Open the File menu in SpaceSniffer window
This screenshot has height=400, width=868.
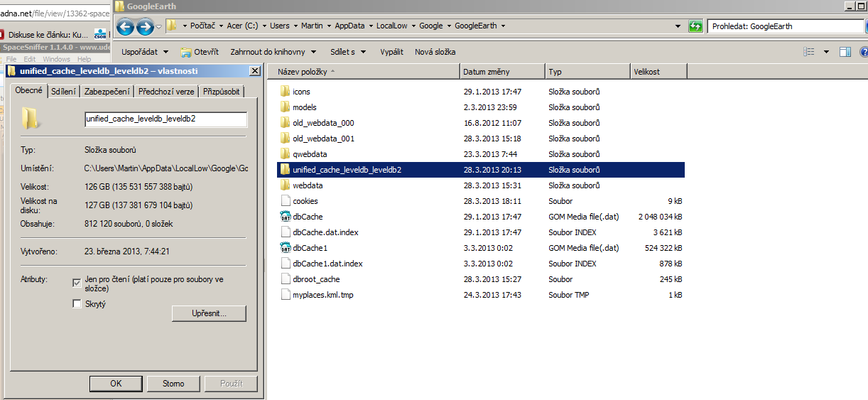click(x=11, y=59)
